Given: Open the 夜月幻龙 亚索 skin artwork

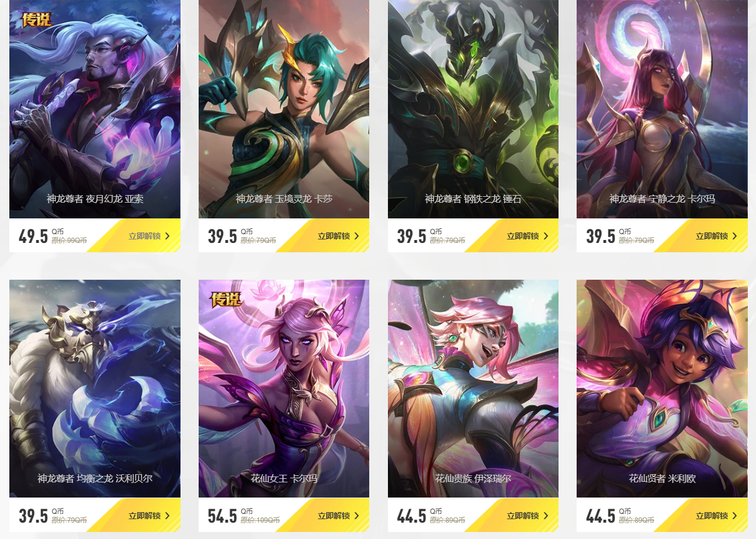Looking at the screenshot, I should [95, 109].
